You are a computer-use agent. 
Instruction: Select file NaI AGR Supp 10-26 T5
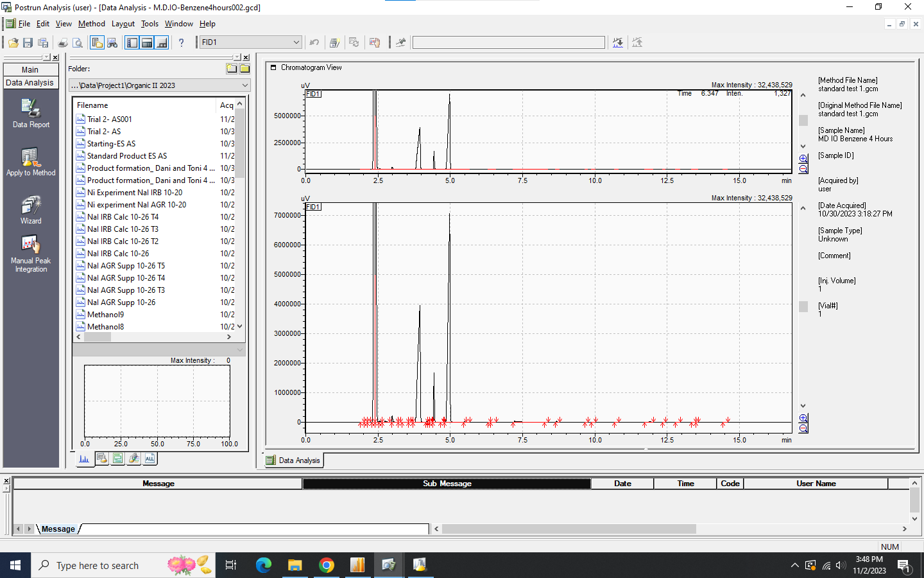coord(126,266)
